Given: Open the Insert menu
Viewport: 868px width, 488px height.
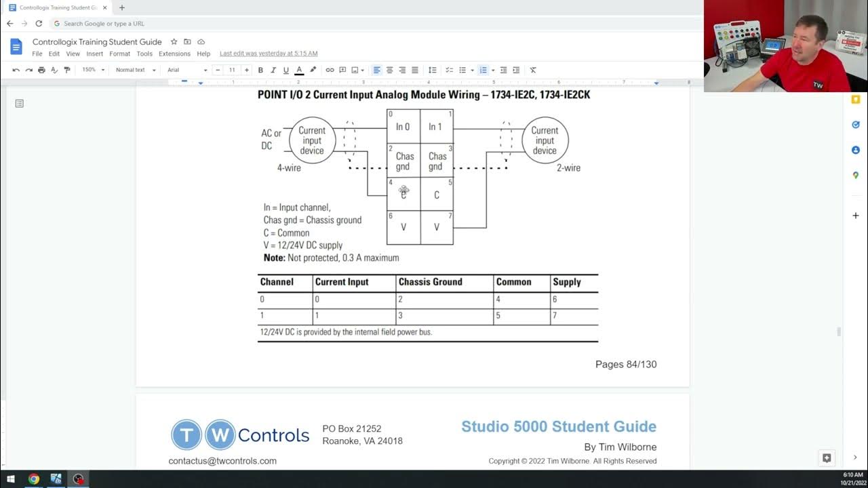Looking at the screenshot, I should click(x=95, y=54).
